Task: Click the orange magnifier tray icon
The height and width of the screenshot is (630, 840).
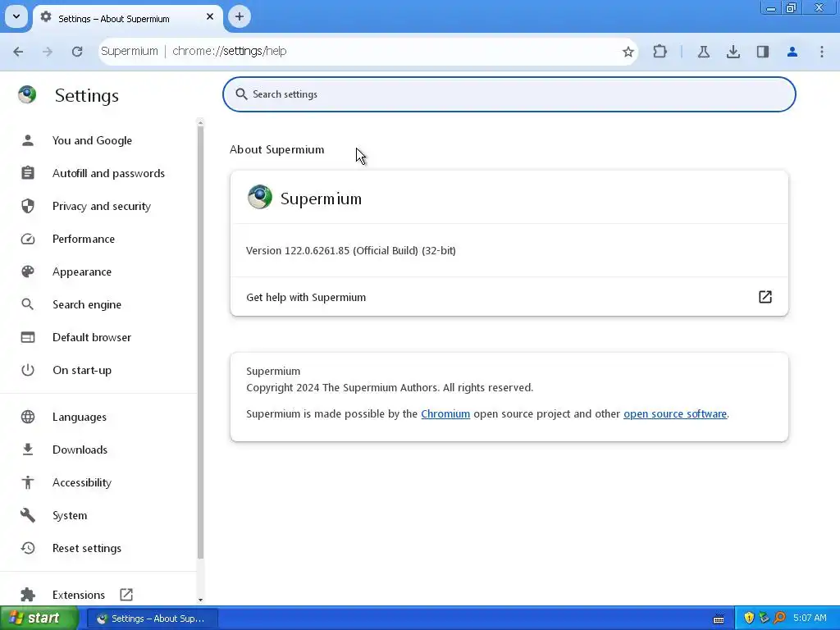Action: point(779,619)
